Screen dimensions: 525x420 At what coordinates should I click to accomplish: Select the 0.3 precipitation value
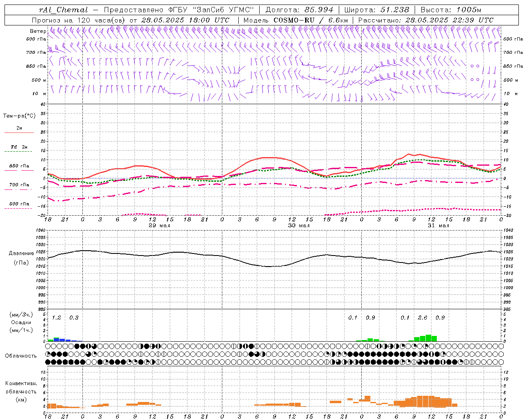pyautogui.click(x=74, y=318)
